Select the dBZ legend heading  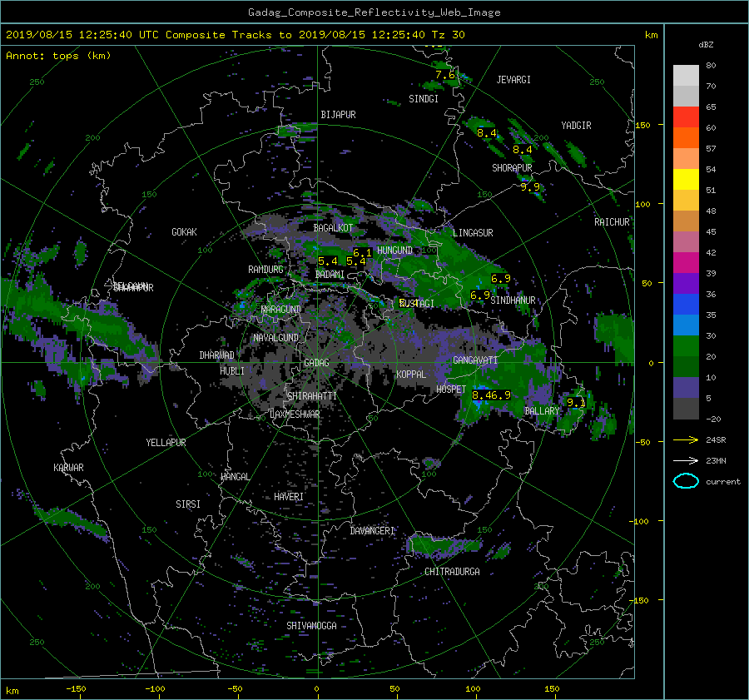click(706, 45)
